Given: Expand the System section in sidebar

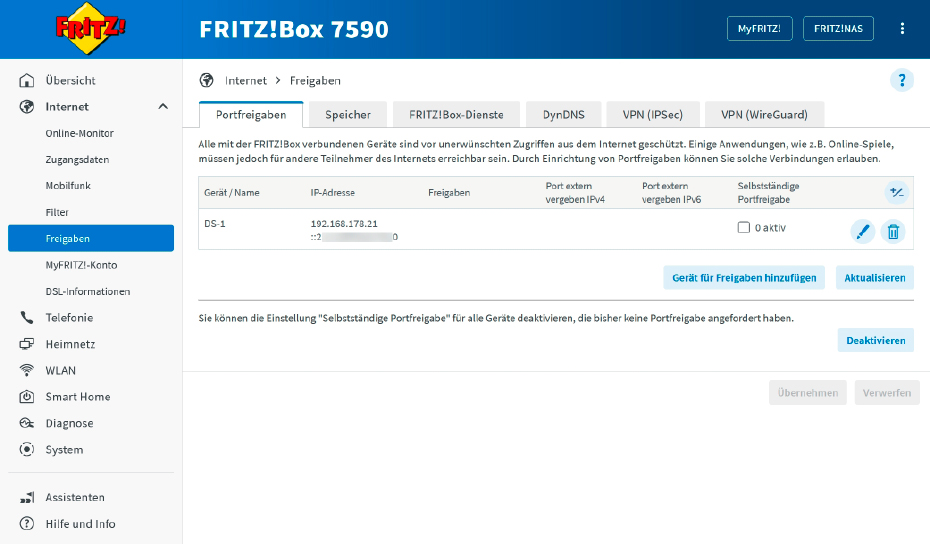Looking at the screenshot, I should tap(64, 450).
